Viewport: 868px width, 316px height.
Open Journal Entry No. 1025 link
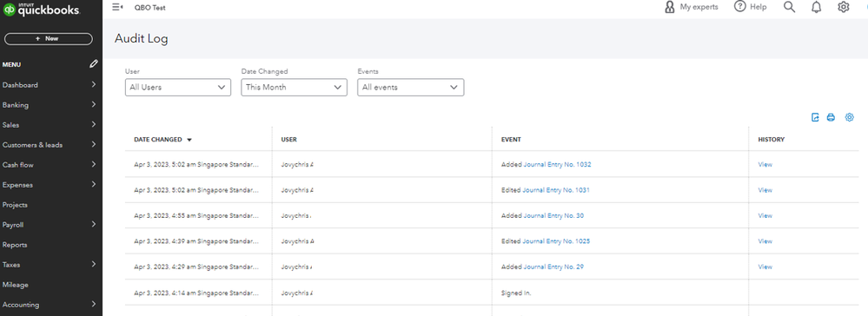pyautogui.click(x=556, y=241)
